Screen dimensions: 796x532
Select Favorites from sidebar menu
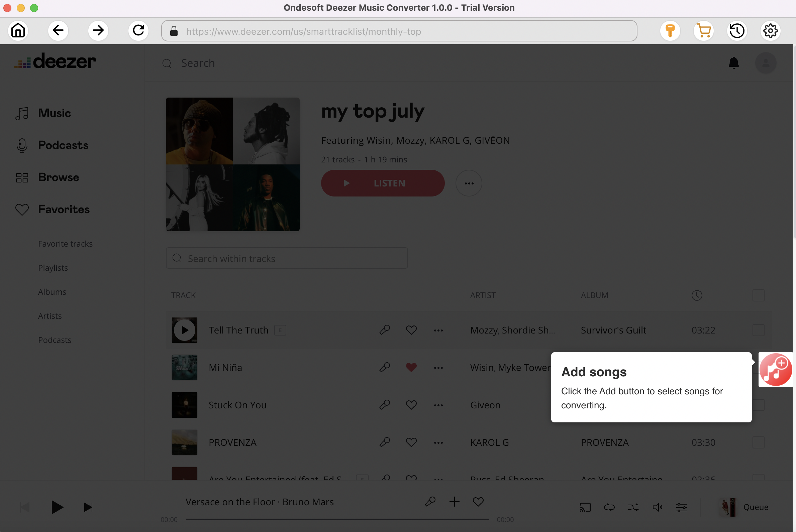[x=64, y=209]
